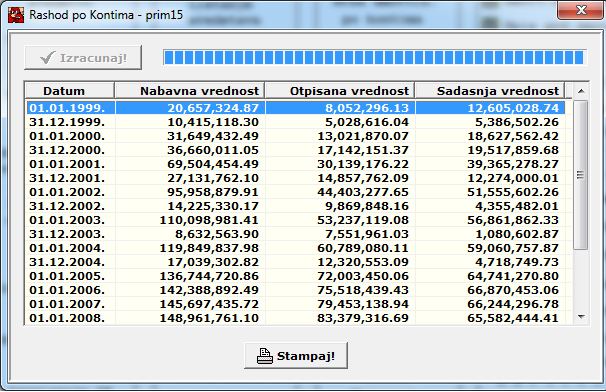606x392 pixels.
Task: Click the Izracunaj! button
Action: click(83, 58)
